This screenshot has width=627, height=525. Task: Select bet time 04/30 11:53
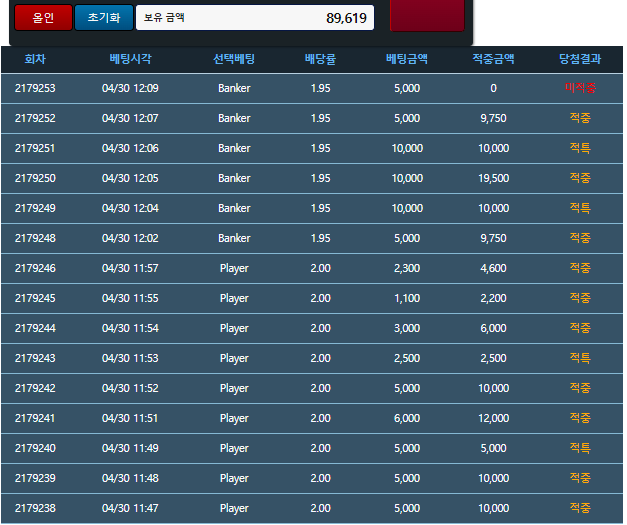coord(130,359)
